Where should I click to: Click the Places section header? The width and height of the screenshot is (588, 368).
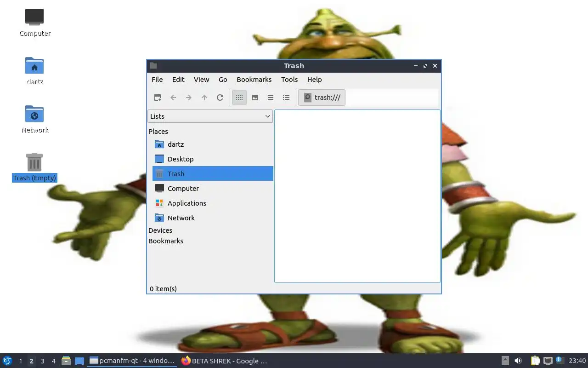click(x=158, y=132)
